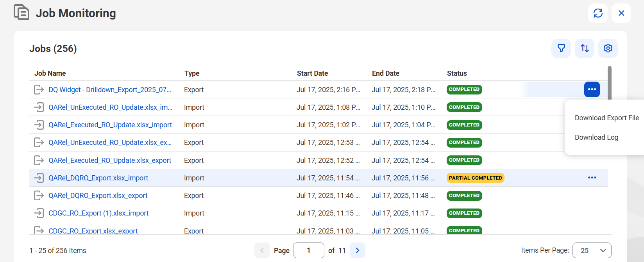Click the page number input field
644x262 pixels.
309,250
